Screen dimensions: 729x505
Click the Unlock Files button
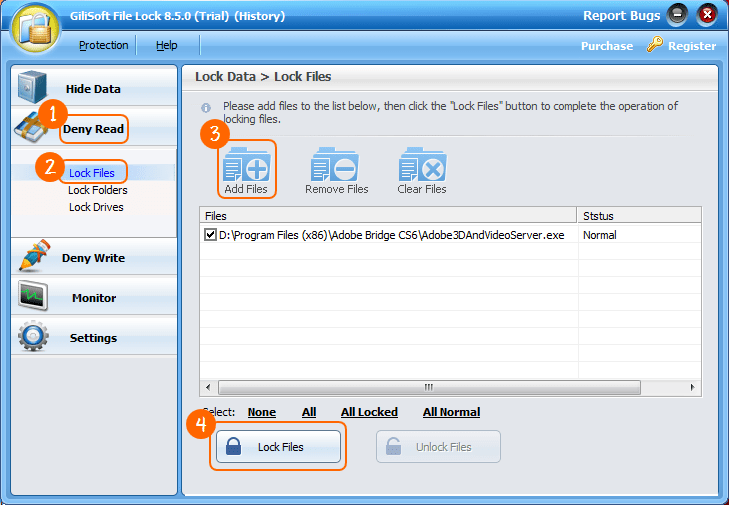tap(438, 446)
